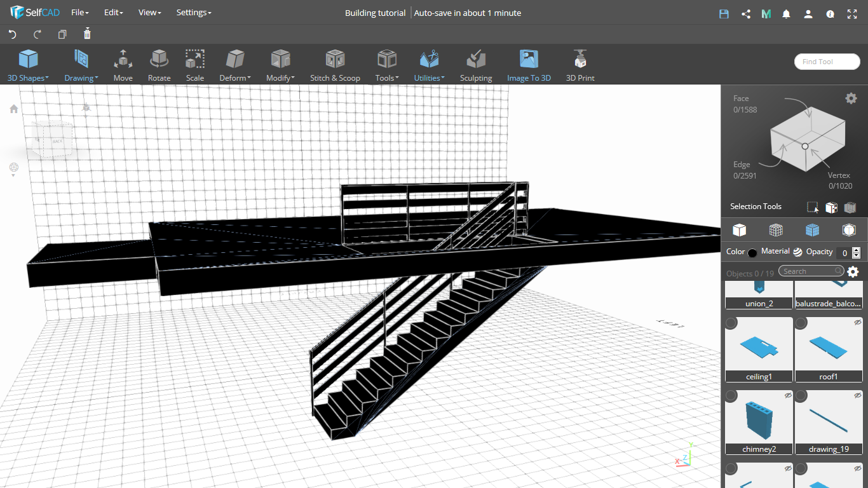Image resolution: width=868 pixels, height=488 pixels.
Task: Open the user account icon
Action: click(808, 13)
